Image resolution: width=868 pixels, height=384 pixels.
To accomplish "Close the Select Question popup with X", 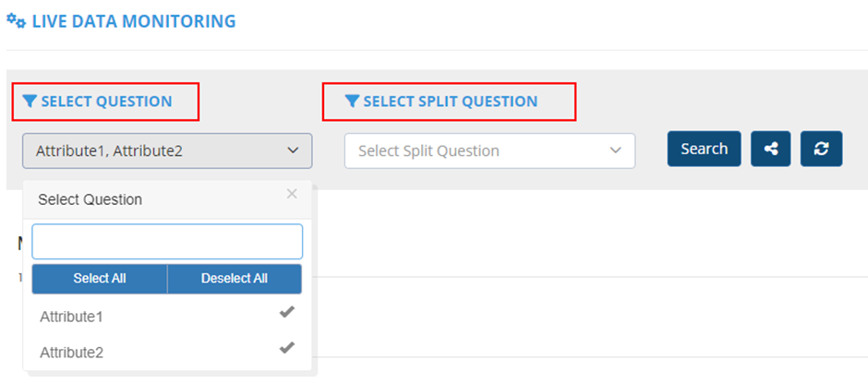I will tap(292, 194).
